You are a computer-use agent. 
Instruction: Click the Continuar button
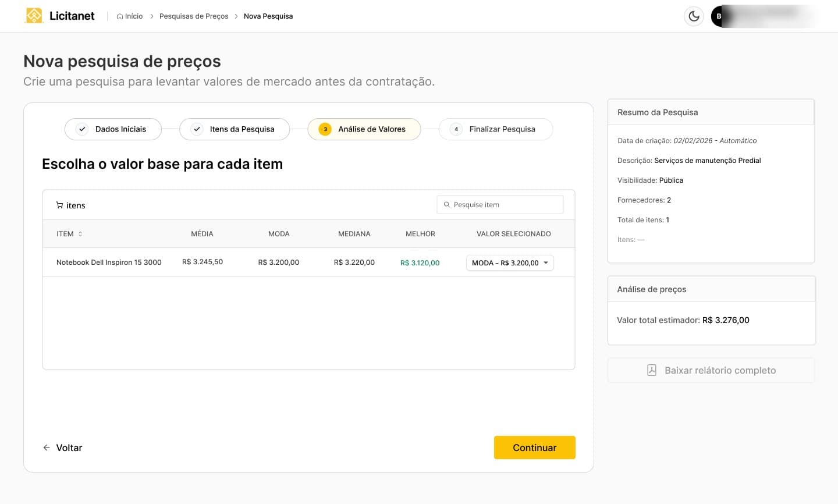pos(535,448)
